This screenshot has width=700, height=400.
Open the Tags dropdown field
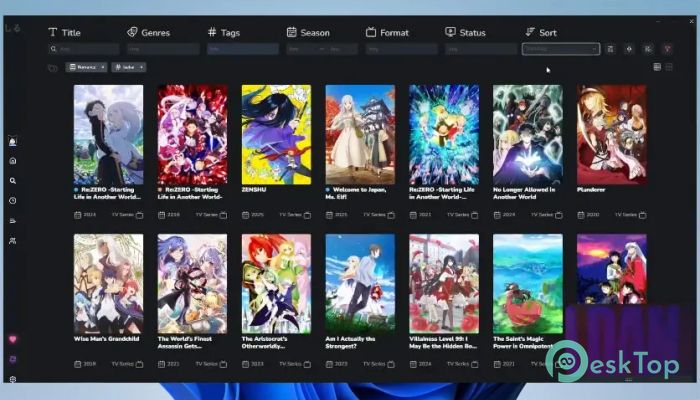coord(243,49)
